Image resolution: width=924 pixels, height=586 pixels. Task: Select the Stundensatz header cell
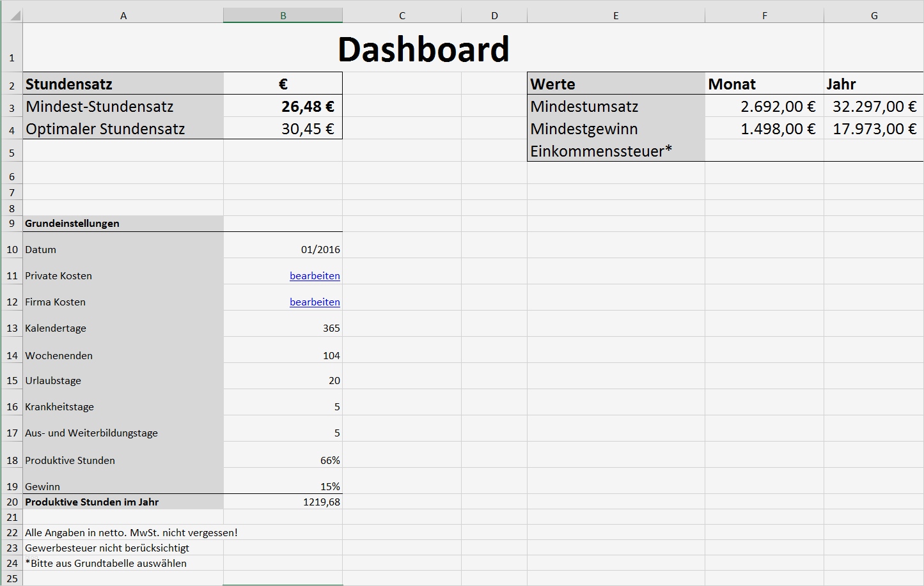click(123, 84)
